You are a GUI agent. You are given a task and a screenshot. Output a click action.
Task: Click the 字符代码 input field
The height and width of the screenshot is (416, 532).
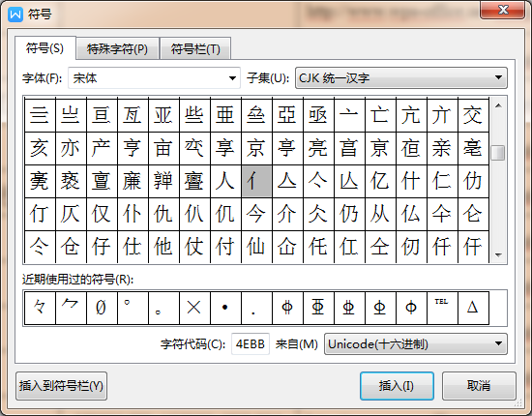click(x=251, y=344)
